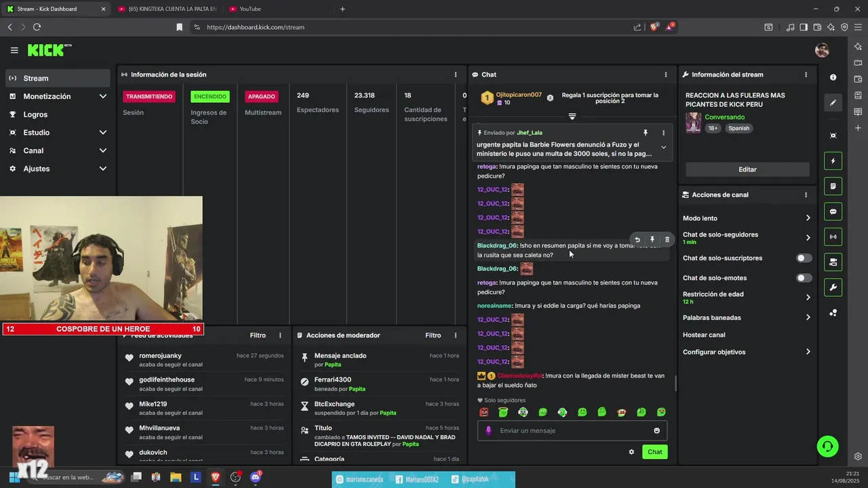The width and height of the screenshot is (868, 488).
Task: Open Palabras baneadas settings
Action: tap(747, 317)
